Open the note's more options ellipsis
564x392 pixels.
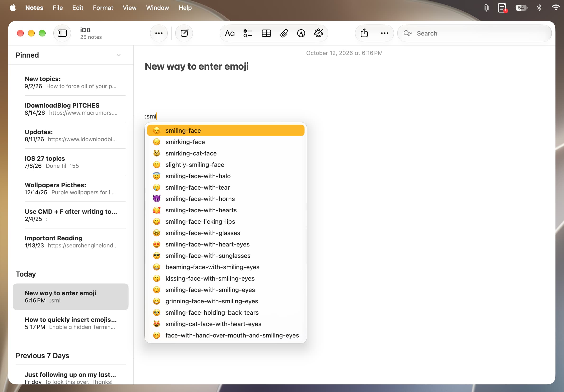[x=384, y=33]
